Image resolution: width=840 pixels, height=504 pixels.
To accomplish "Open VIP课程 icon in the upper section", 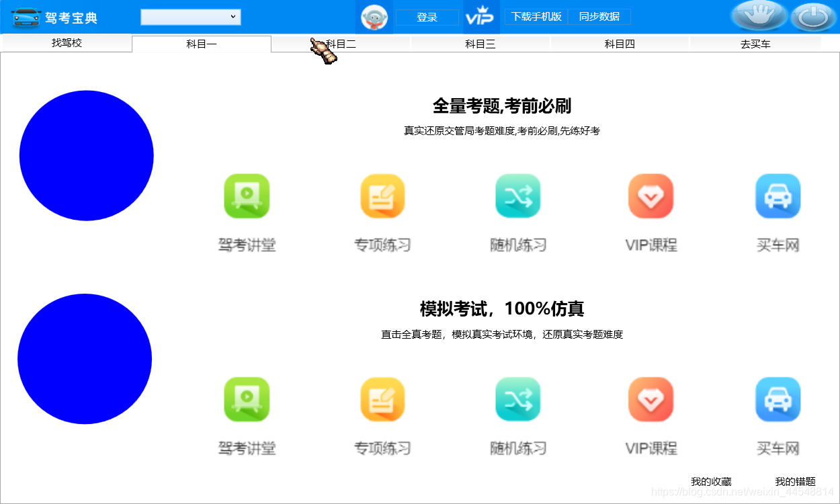I will point(650,196).
